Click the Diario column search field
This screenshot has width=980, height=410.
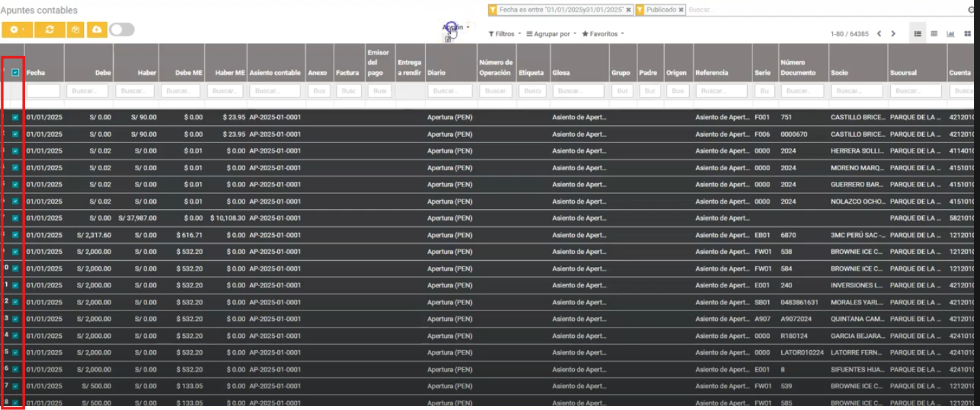[x=449, y=91]
